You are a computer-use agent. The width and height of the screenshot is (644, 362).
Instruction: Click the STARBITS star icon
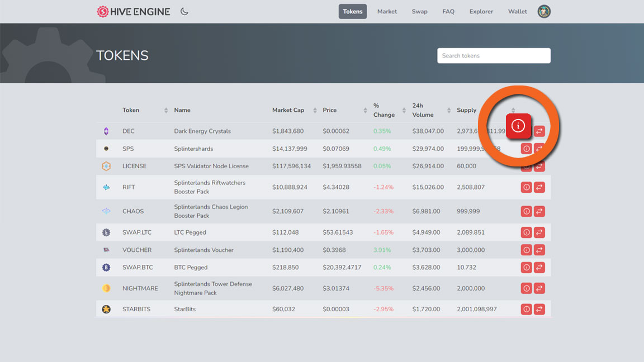point(106,309)
